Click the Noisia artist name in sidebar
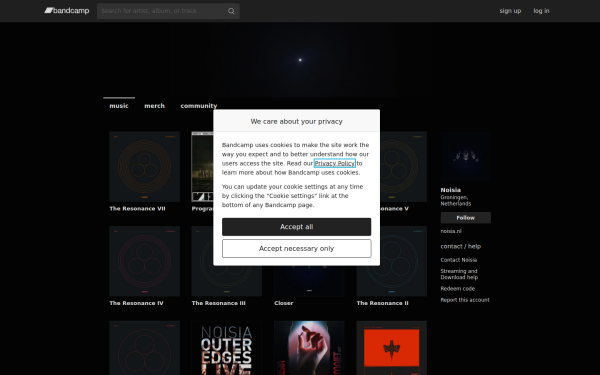The height and width of the screenshot is (375, 600). click(450, 190)
